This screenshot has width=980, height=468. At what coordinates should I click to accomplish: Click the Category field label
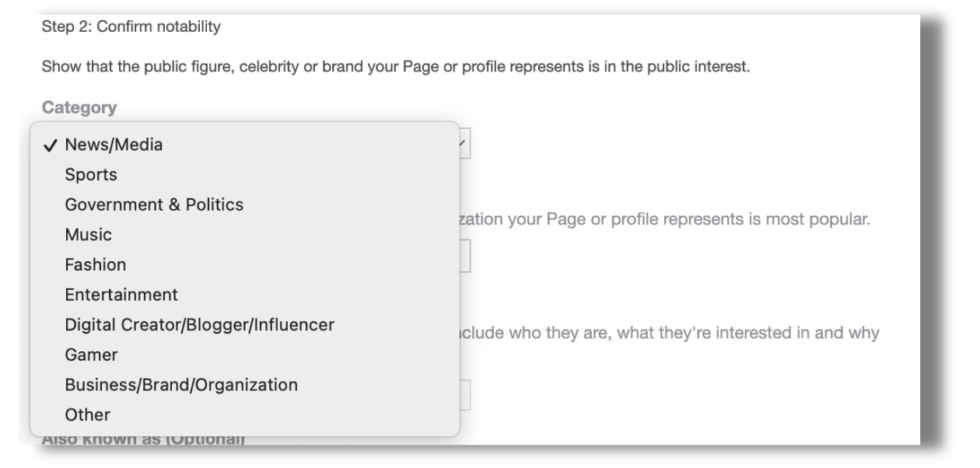coord(79,107)
